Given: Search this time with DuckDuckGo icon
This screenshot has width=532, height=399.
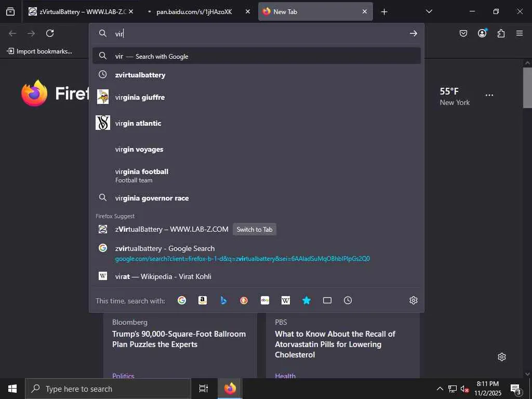Looking at the screenshot, I should click(244, 300).
